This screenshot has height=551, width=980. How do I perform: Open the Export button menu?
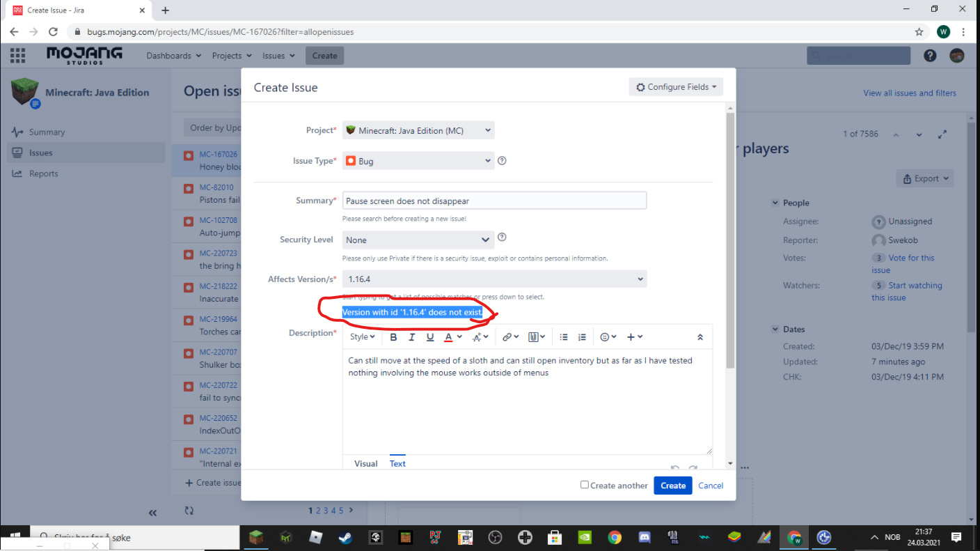pos(925,178)
